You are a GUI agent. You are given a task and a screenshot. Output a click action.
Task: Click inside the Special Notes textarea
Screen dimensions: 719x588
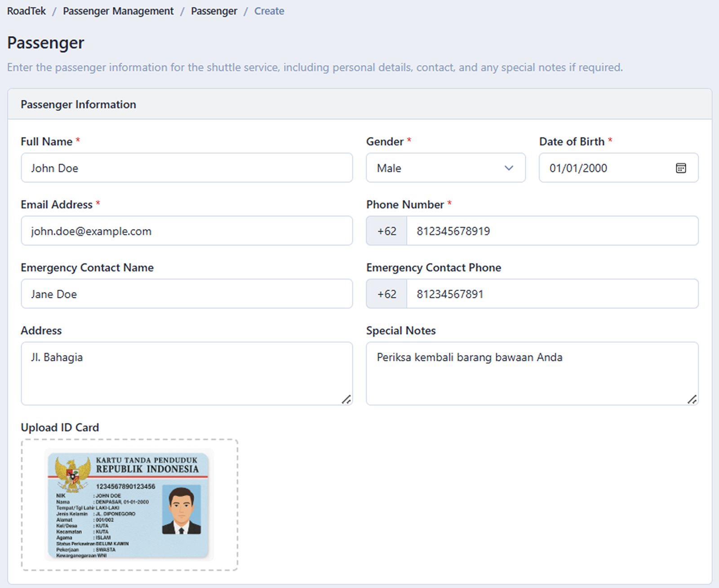tap(532, 374)
